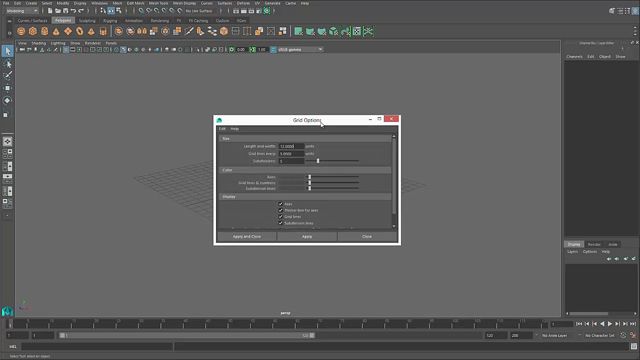Click the Length and width input field
Image resolution: width=640 pixels, height=360 pixels.
[x=291, y=146]
